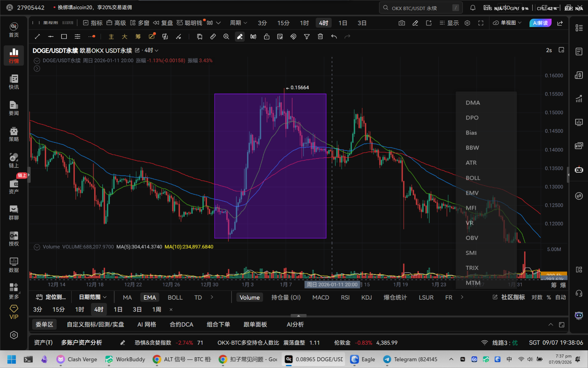Click share arrow next to AI解读
588x368 pixels.
pos(560,23)
